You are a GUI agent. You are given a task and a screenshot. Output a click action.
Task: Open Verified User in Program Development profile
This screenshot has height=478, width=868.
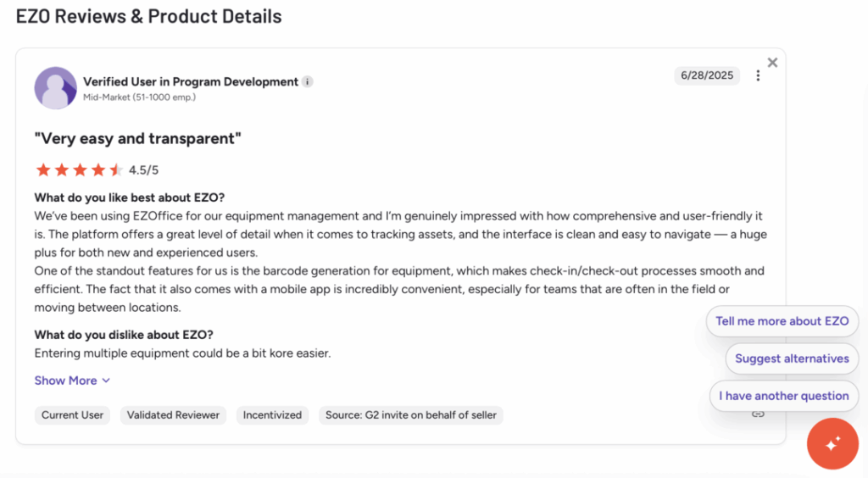point(191,82)
